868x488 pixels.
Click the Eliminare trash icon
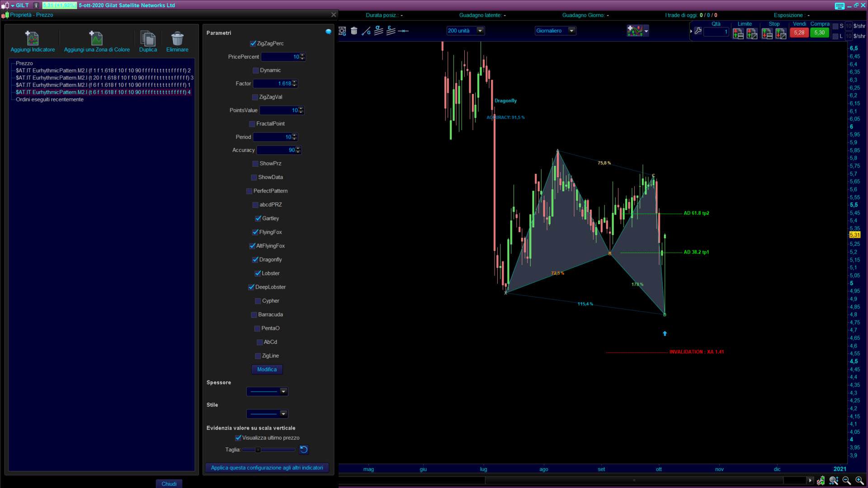[177, 38]
